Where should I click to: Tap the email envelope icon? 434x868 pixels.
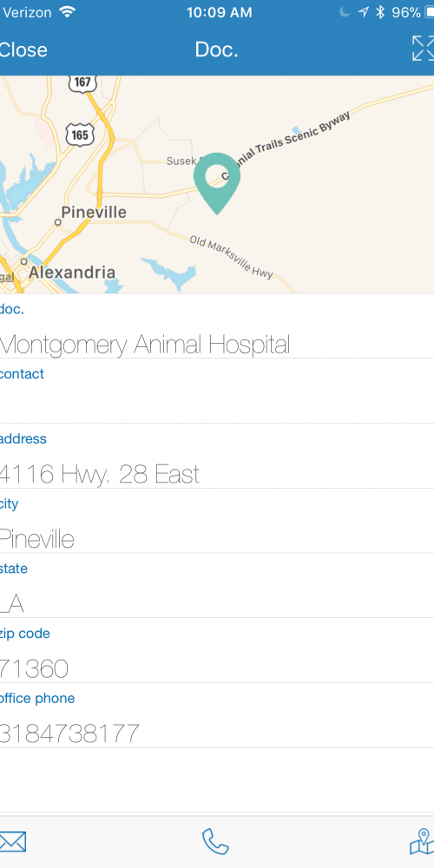12,841
